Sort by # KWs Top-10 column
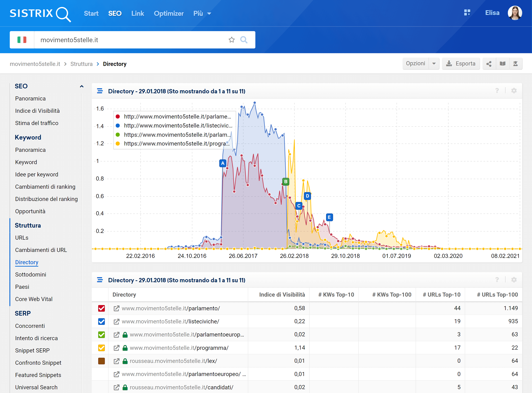Image resolution: width=532 pixels, height=393 pixels. pos(336,295)
